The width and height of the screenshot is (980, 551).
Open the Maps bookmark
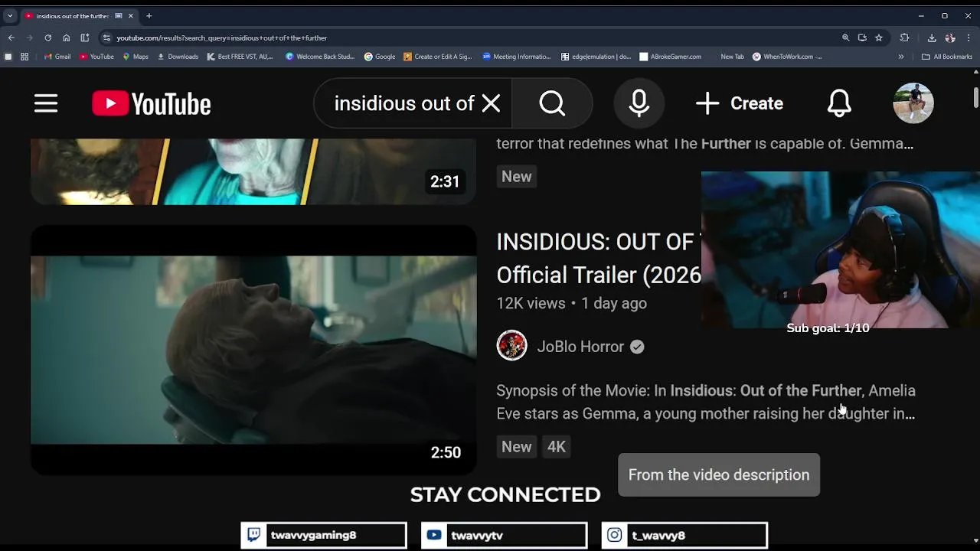pos(136,57)
